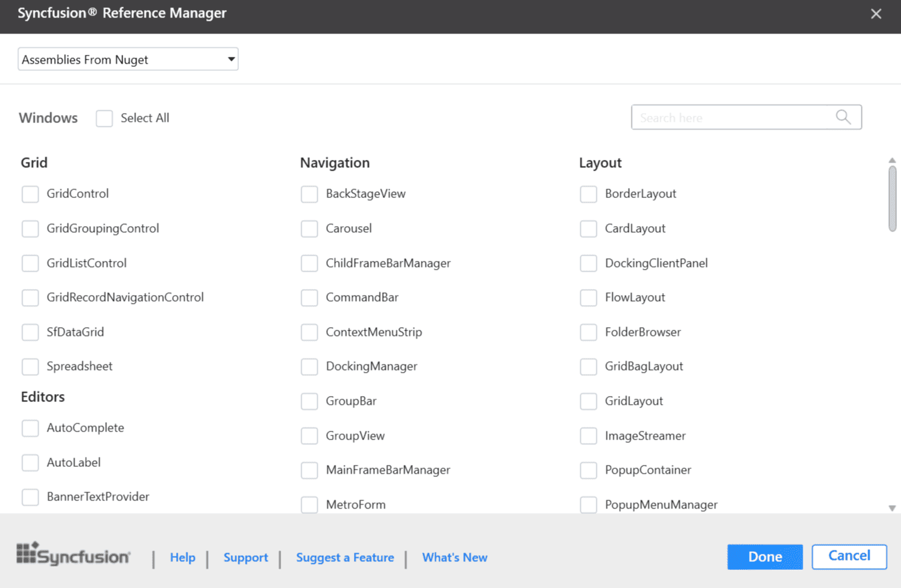Check the CommandBar checkbox
Image resolution: width=901 pixels, height=588 pixels.
tap(309, 298)
